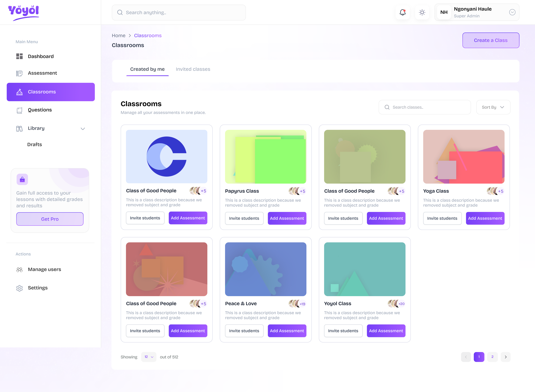This screenshot has height=392, width=535.
Task: Click the Manage users people icon
Action: coord(19,270)
